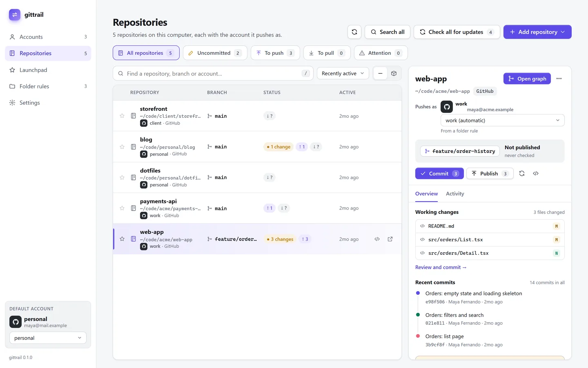Screen dimensions: 588x368
Task: Open README.md in working changes
Action: pyautogui.click(x=490, y=226)
